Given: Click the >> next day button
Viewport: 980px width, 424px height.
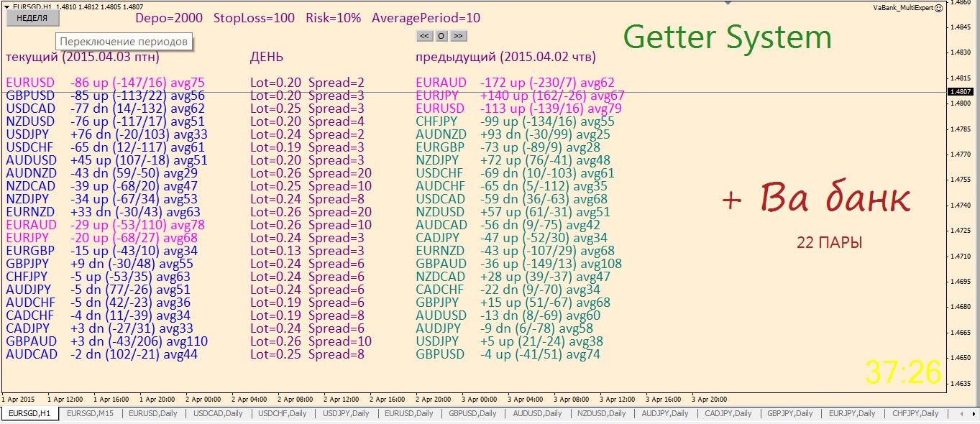Looking at the screenshot, I should pyautogui.click(x=458, y=35).
